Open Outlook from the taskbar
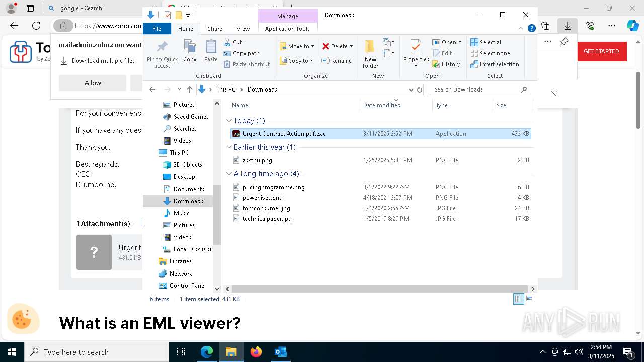Image resolution: width=644 pixels, height=362 pixels. (280, 352)
